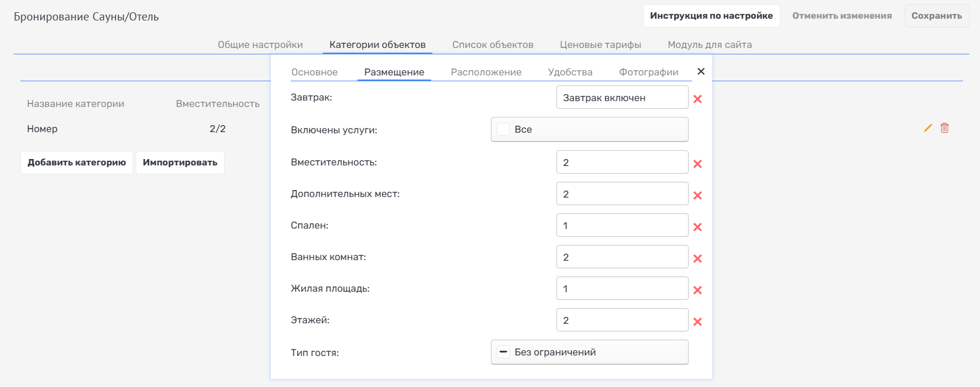This screenshot has height=387, width=980.
Task: Open the Тип гостя selector
Action: pos(590,352)
